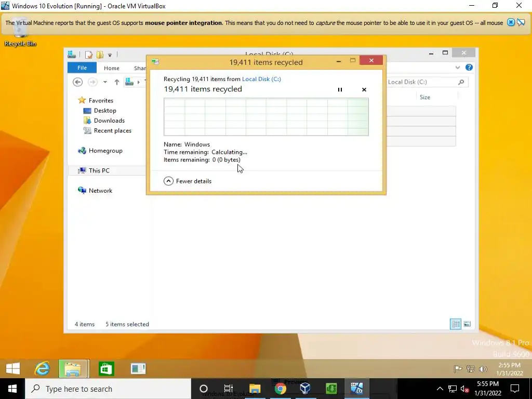The image size is (532, 399).
Task: Open File Explorer on host taskbar
Action: coord(255,389)
